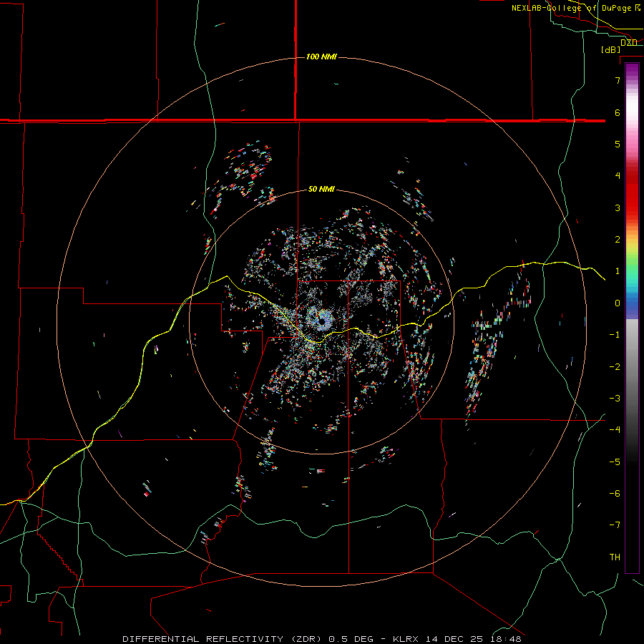Viewport: 644px width, 644px height.
Task: Click the "0" value on the scale
Action: pos(618,303)
